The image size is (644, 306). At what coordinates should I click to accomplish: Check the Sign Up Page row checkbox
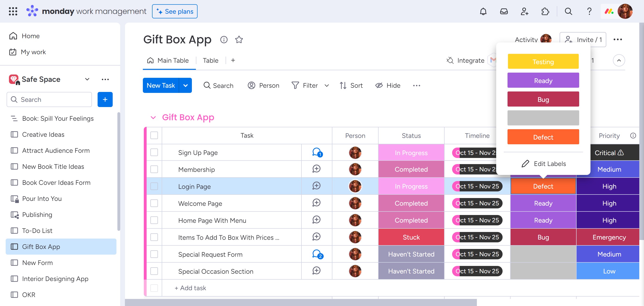pyautogui.click(x=154, y=153)
